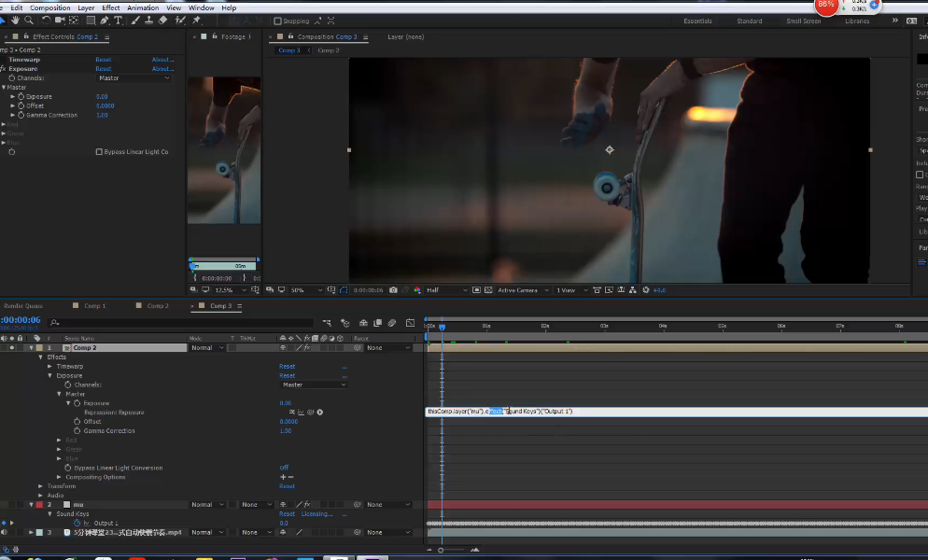Screen dimensions: 928x560
Task: Open the 50% magnification dropdown
Action: coord(306,290)
